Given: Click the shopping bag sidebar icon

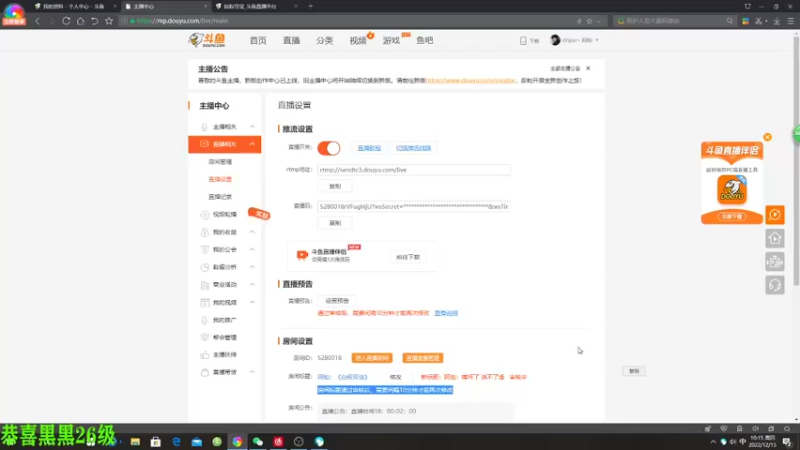Looking at the screenshot, I should click(204, 372).
